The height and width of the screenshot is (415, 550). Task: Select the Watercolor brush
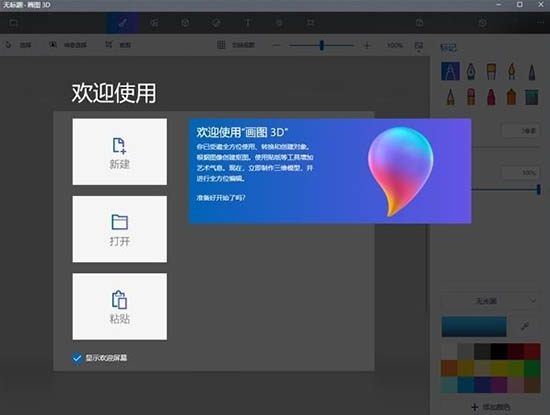click(x=511, y=71)
